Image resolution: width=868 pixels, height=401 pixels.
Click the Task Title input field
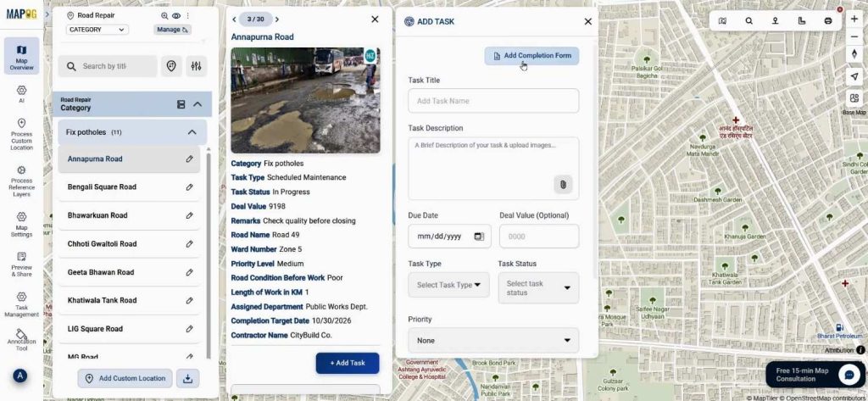tap(492, 101)
